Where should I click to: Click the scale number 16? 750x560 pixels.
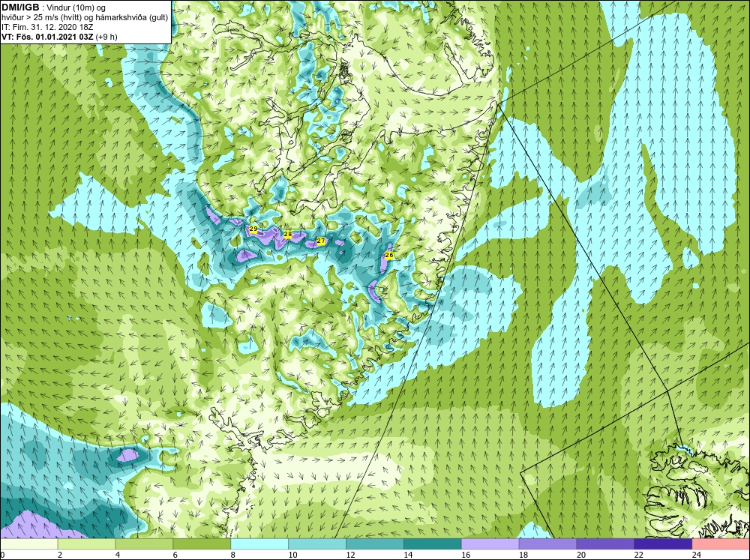click(x=466, y=555)
